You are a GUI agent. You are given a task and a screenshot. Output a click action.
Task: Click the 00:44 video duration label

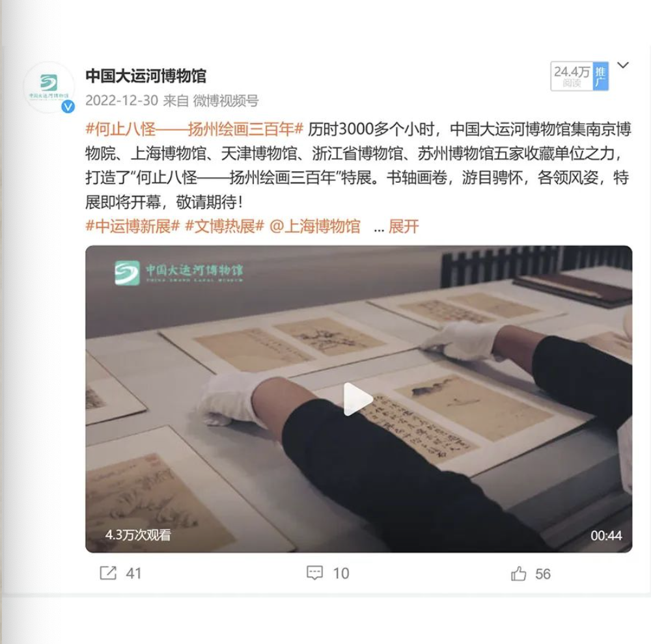point(606,535)
